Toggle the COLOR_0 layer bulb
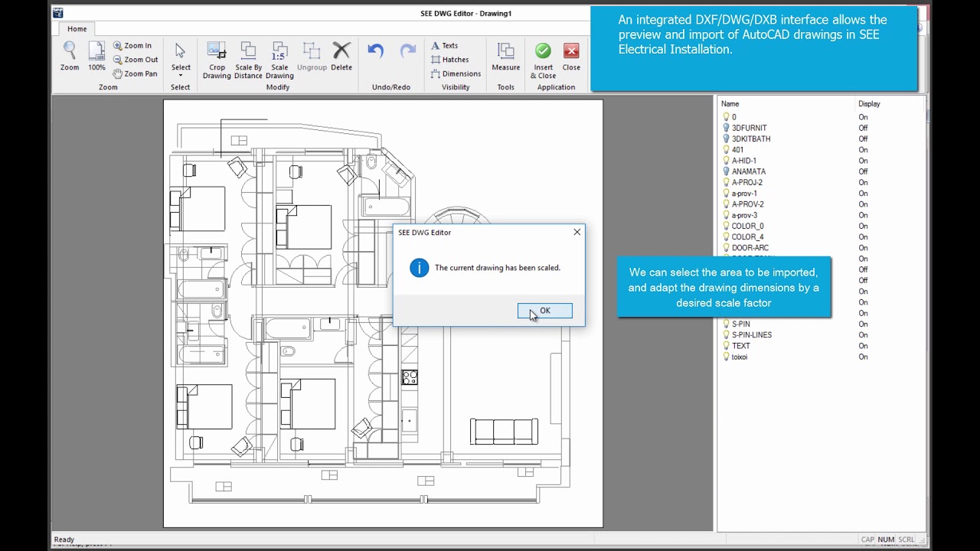The image size is (980, 551). coord(726,226)
